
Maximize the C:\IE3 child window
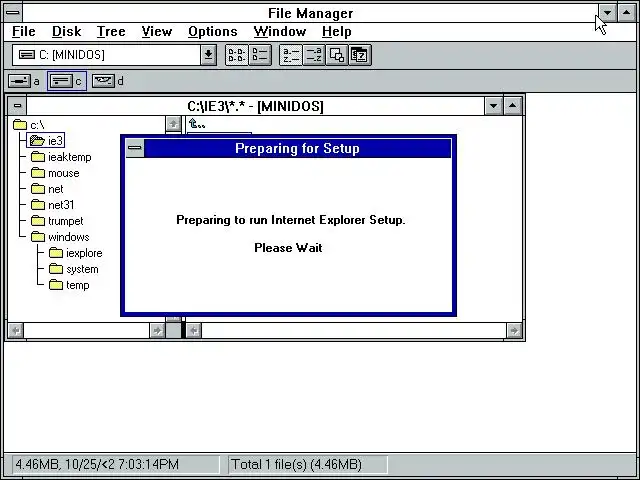pyautogui.click(x=513, y=106)
